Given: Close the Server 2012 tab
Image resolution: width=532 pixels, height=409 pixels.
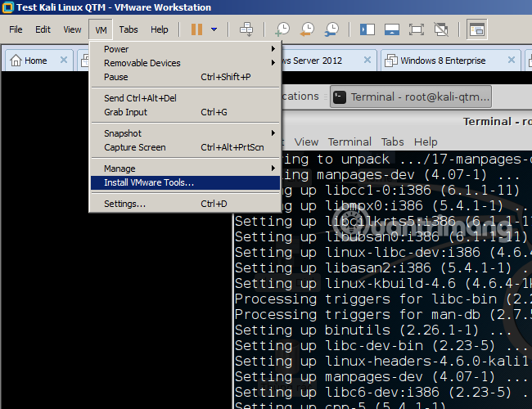Looking at the screenshot, I should point(367,60).
